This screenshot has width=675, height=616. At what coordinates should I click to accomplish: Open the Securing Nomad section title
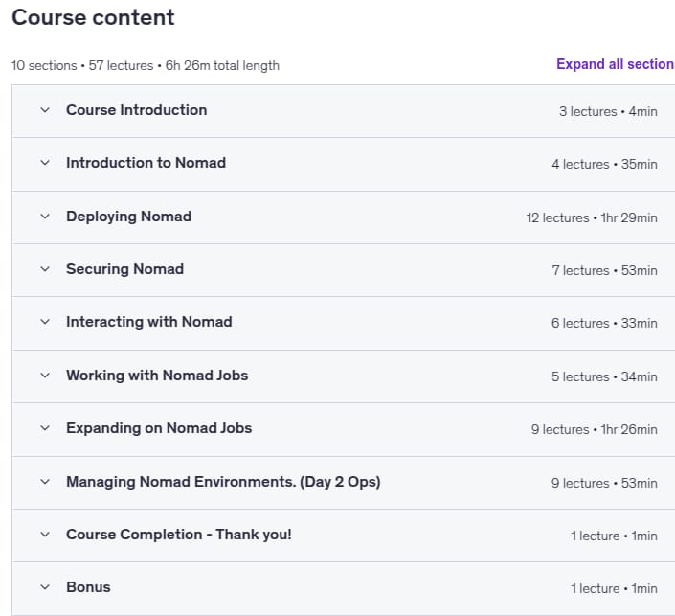coord(124,269)
